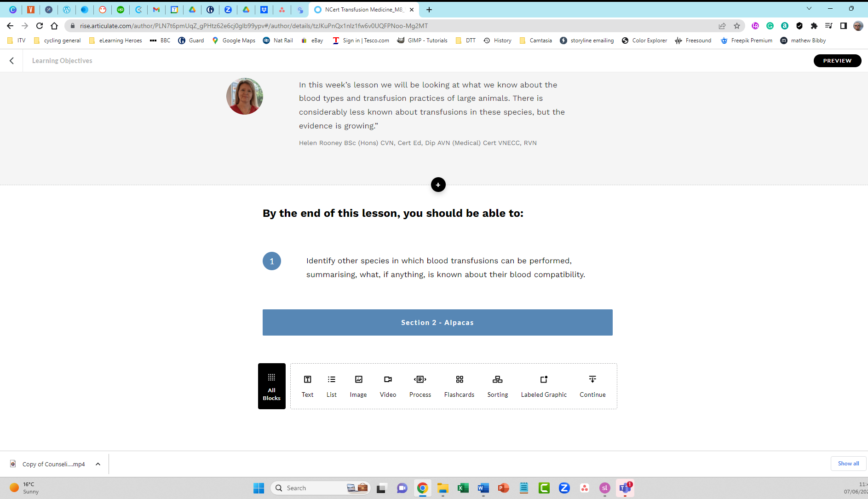Add a Continue block
The height and width of the screenshot is (499, 868).
coord(592,386)
